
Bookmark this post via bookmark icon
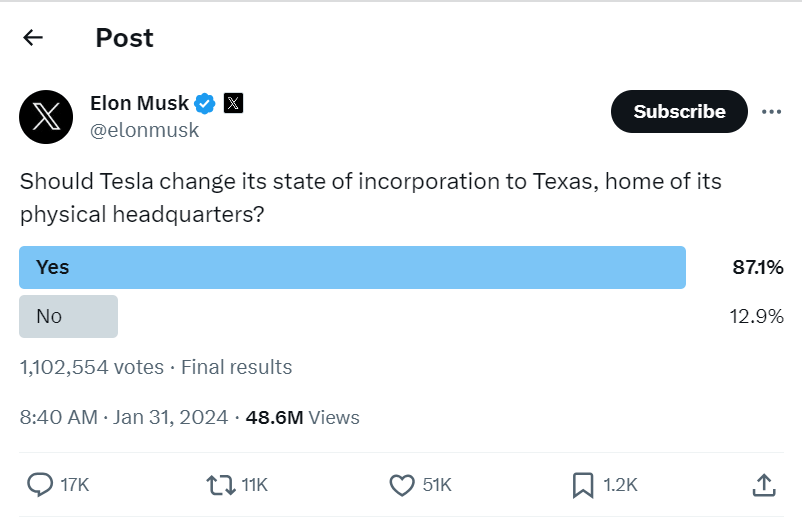click(x=583, y=485)
